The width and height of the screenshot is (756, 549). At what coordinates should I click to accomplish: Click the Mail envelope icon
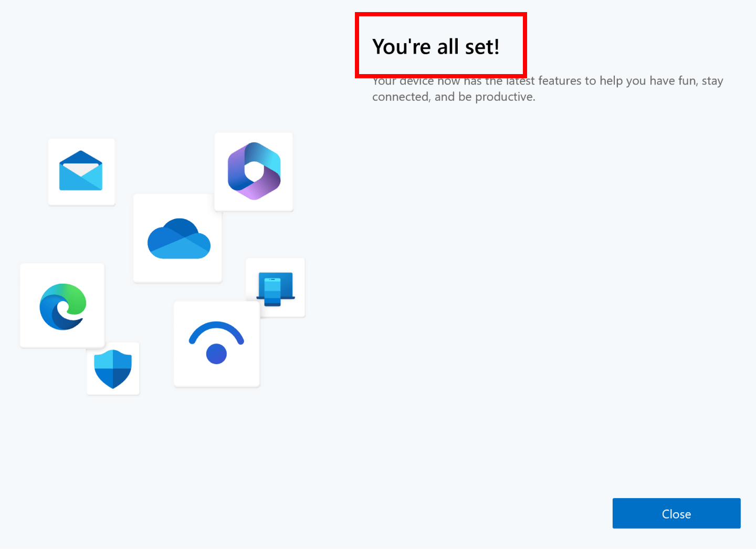pos(81,171)
